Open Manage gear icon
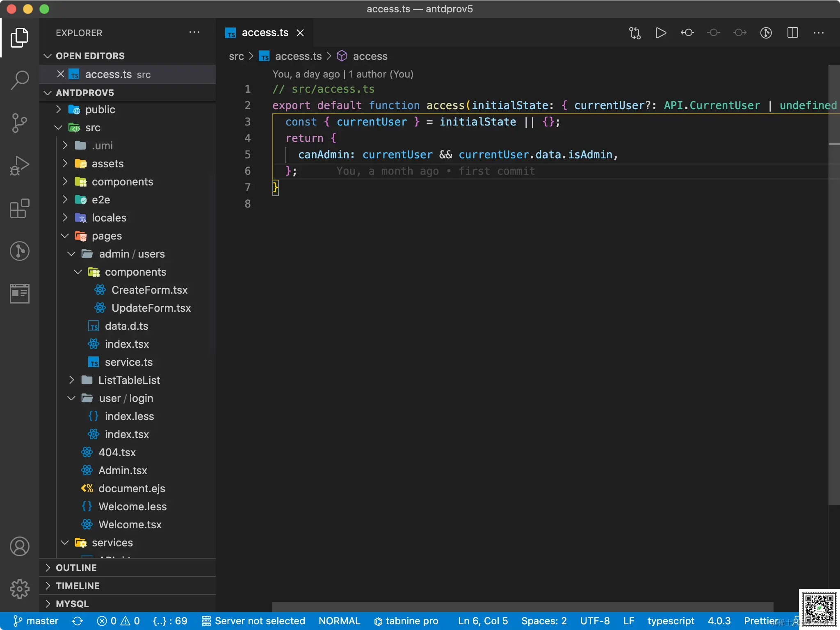Viewport: 840px width, 630px height. point(20,589)
